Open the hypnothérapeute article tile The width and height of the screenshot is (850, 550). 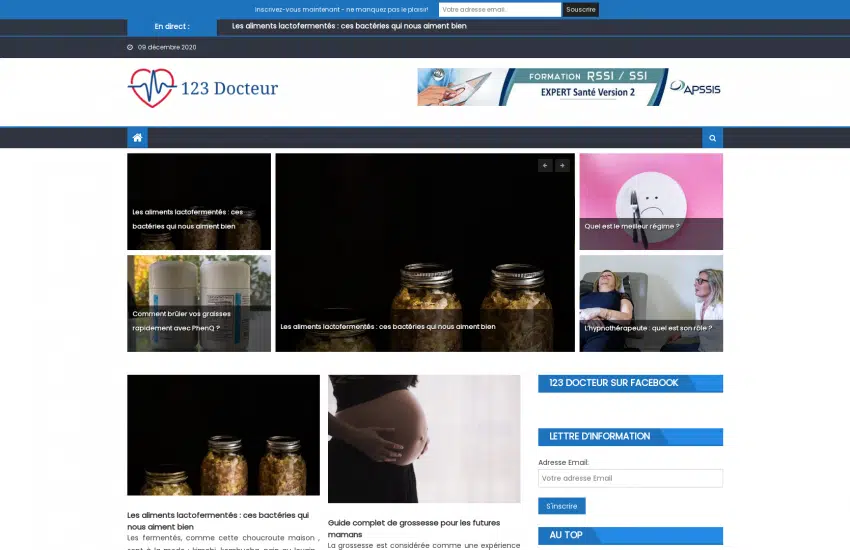pyautogui.click(x=651, y=303)
